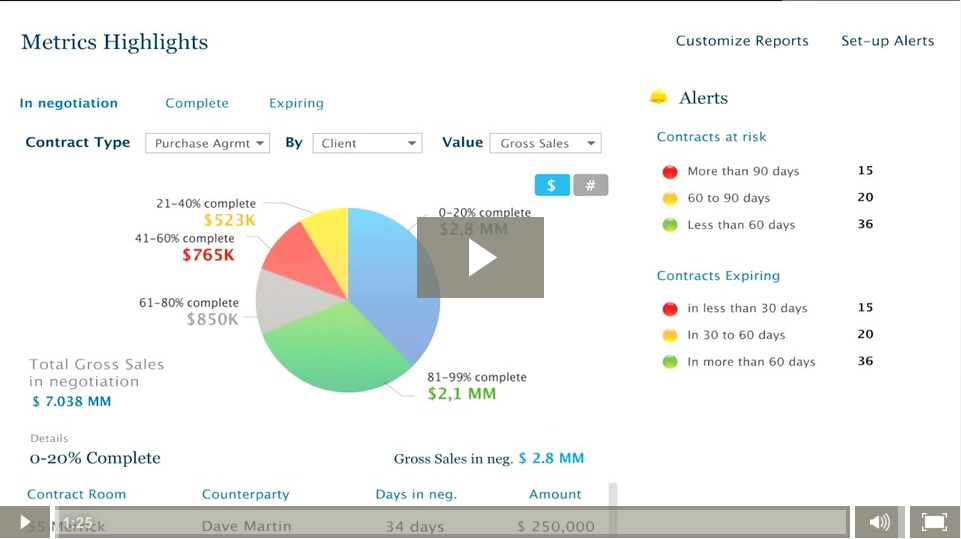Click the Contracts Expiring heading
Viewport: 961px width, 539px height.
coord(718,276)
